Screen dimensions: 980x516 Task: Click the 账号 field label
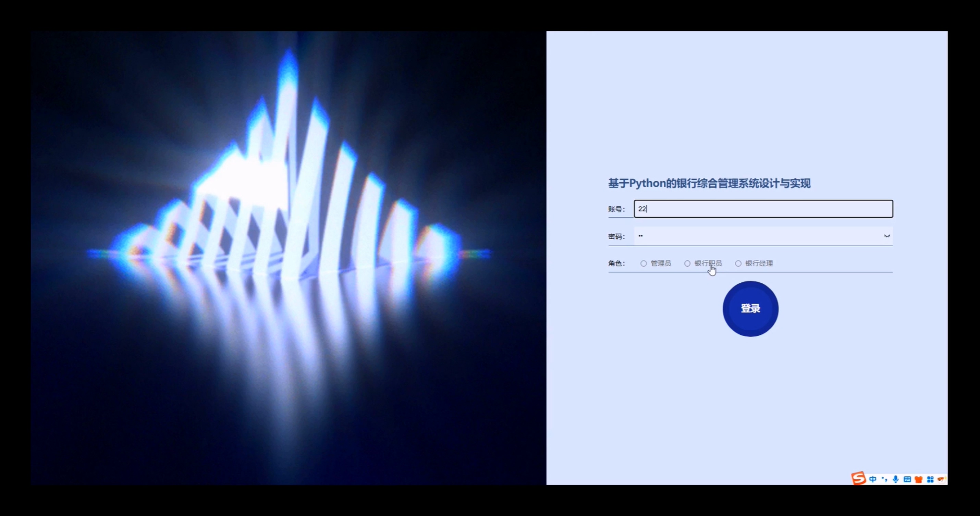(x=616, y=209)
